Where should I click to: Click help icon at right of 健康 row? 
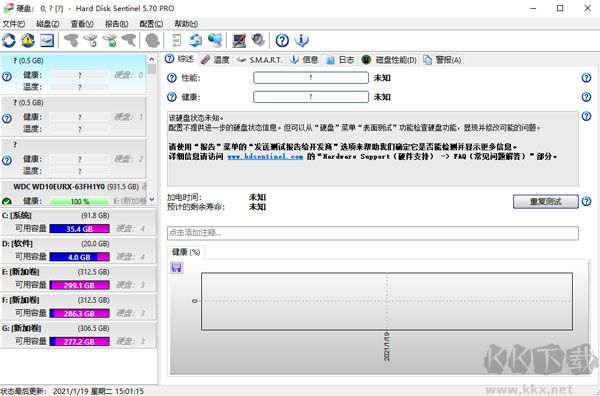pos(586,97)
